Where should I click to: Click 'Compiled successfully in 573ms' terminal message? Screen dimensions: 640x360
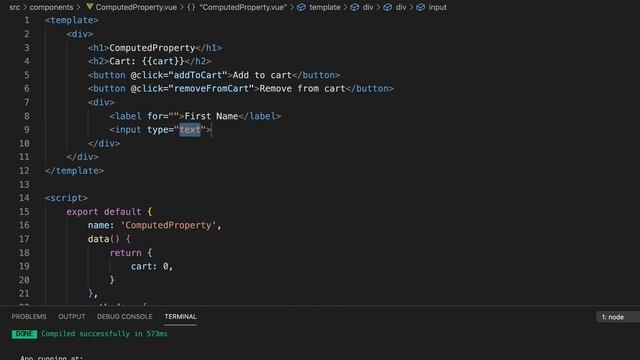[x=104, y=334]
